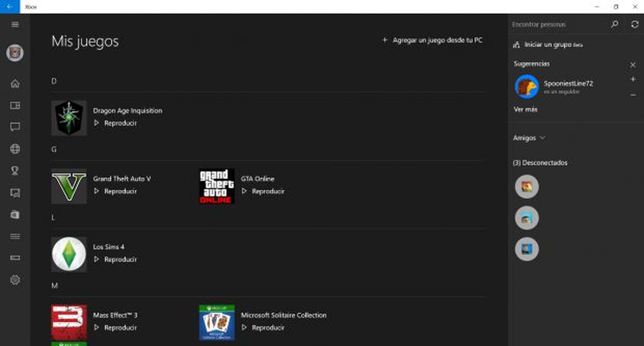
Task: Open the Store icon in sidebar
Action: [x=15, y=215]
